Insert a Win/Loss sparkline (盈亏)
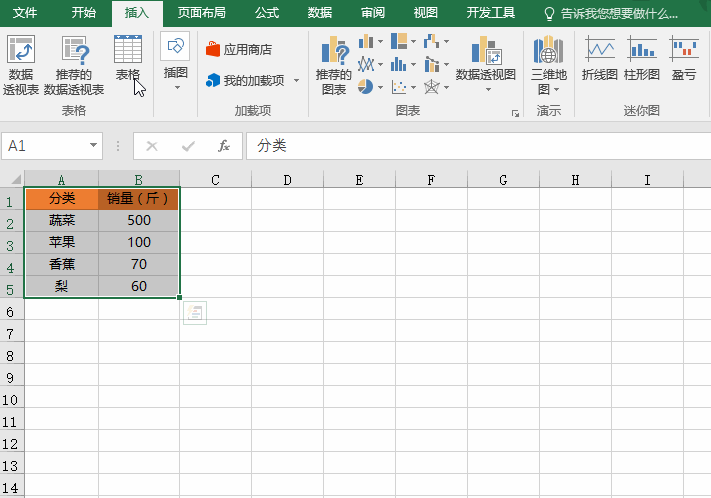 pyautogui.click(x=684, y=58)
